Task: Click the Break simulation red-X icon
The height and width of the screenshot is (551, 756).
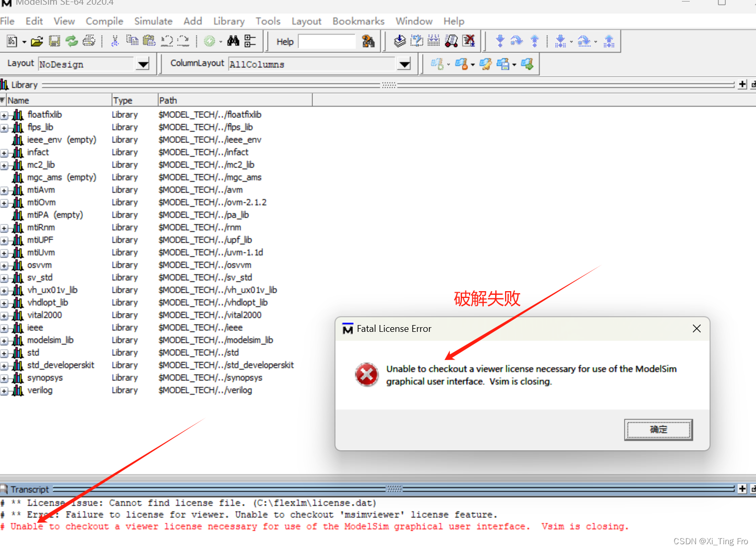Action: [469, 41]
